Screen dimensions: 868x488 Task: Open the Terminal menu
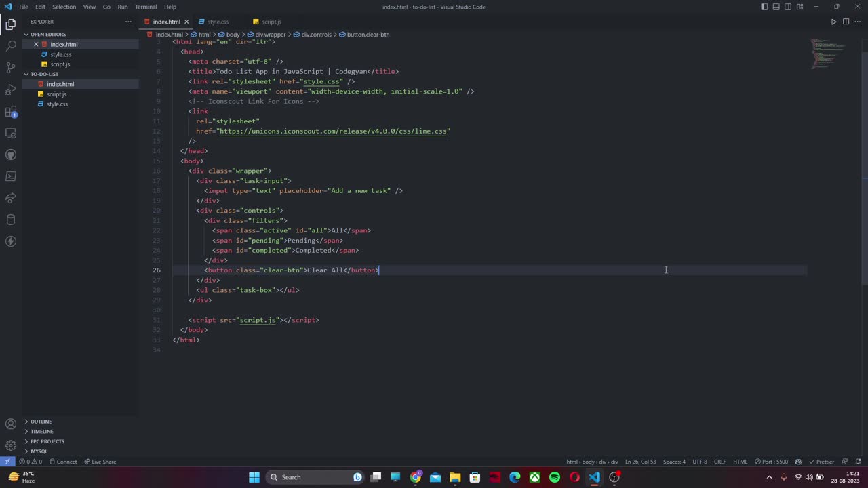pos(146,7)
